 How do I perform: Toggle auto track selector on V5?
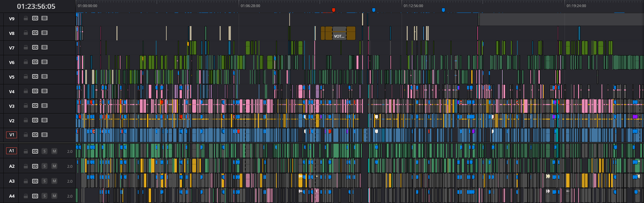35,77
